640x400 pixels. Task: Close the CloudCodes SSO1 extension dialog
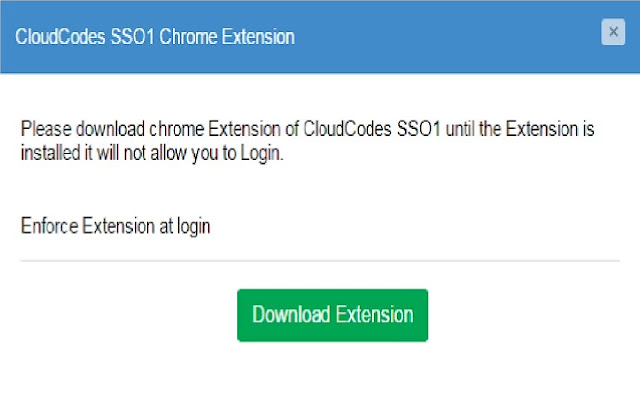coord(613,33)
